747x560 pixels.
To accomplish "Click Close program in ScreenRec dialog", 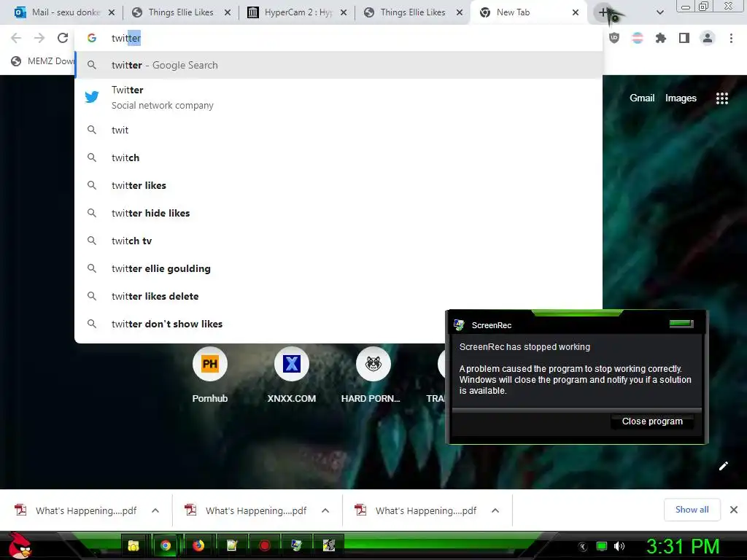I will (652, 421).
